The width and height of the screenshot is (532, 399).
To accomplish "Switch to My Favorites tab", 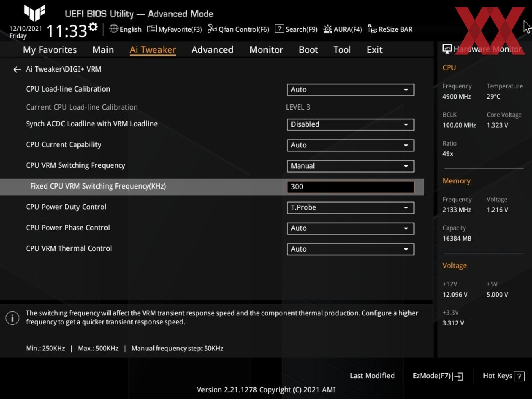I will point(50,50).
